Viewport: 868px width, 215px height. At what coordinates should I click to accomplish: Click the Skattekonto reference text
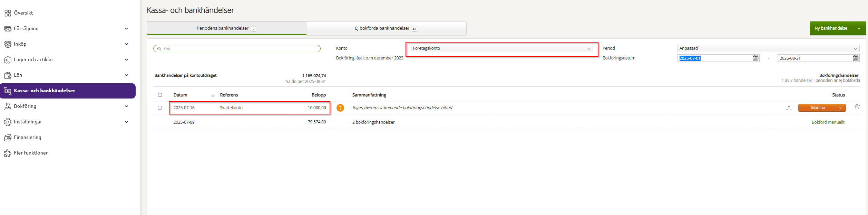click(231, 108)
